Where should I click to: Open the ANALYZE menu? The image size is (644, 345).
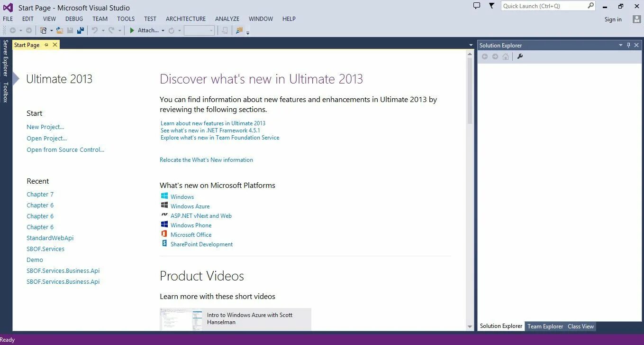pyautogui.click(x=227, y=19)
